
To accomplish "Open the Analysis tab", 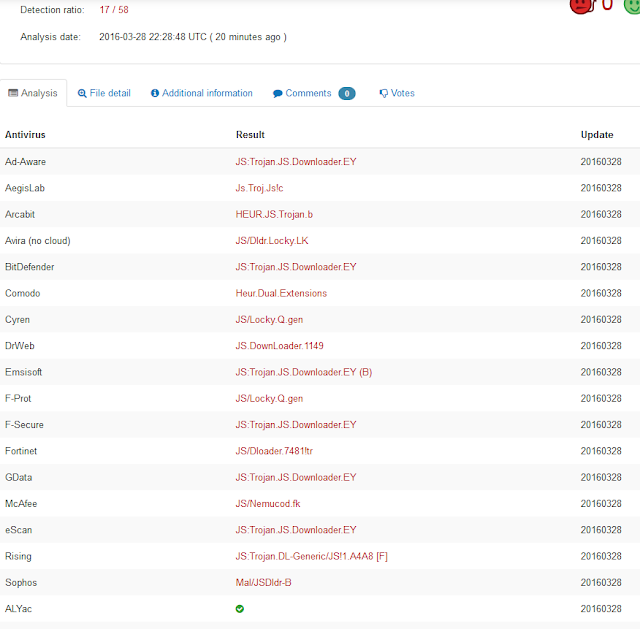I will [x=33, y=93].
